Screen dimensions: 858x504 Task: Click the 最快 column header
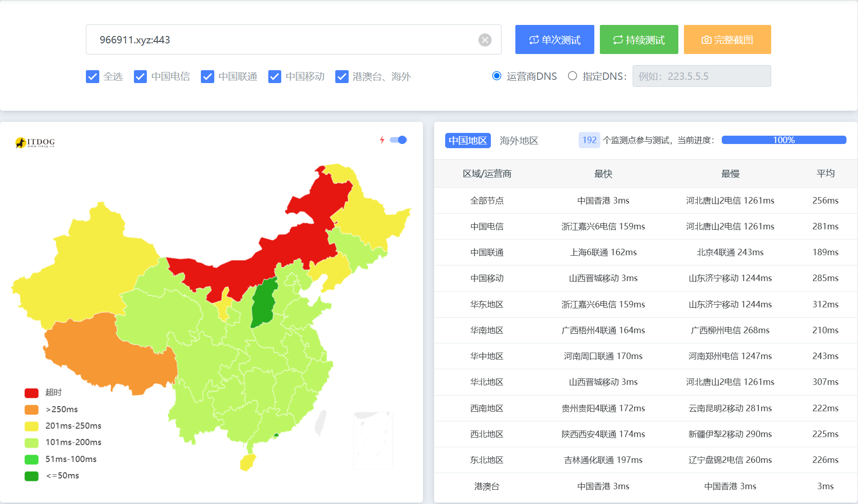point(603,174)
